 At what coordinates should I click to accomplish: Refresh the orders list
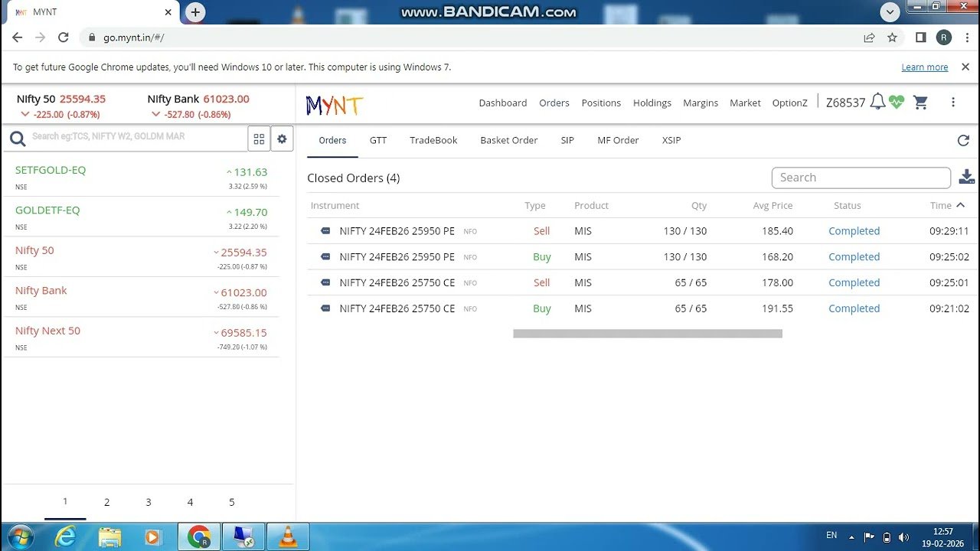(963, 140)
